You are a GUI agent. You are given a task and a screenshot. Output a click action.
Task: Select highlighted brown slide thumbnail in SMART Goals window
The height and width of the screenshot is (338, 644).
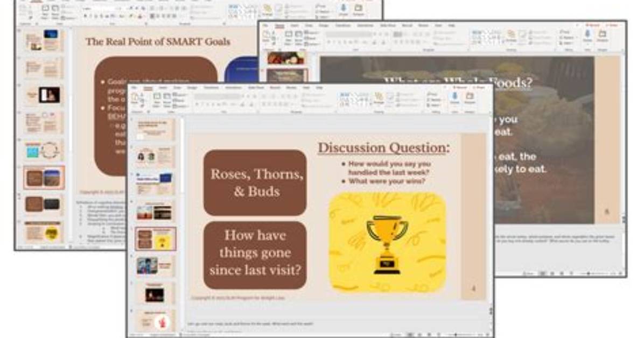click(x=44, y=178)
